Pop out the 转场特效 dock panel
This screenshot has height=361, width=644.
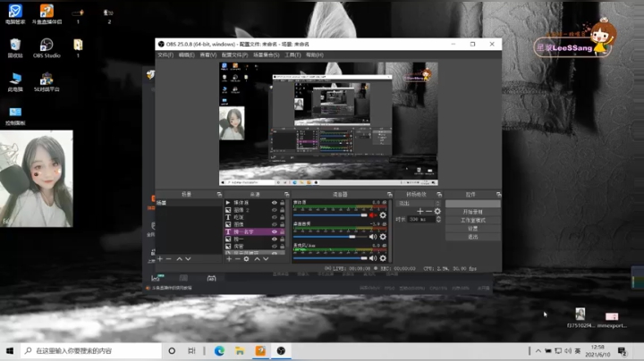pyautogui.click(x=439, y=195)
